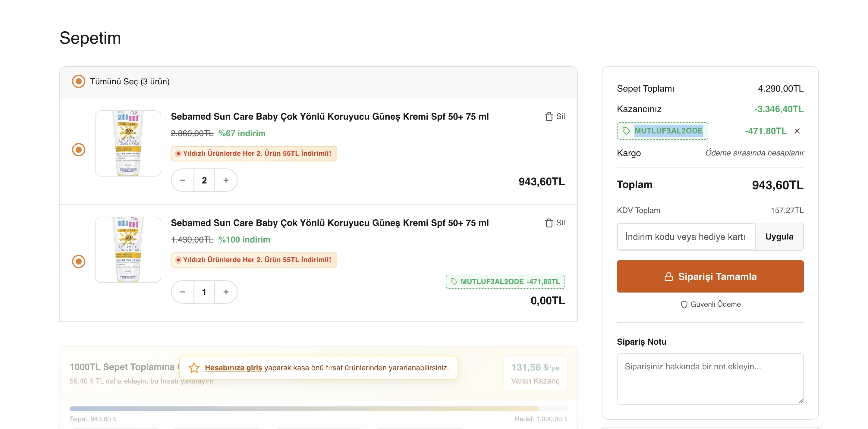Click the lock icon on Siparişi Tamamla
The image size is (868, 429).
(x=668, y=277)
